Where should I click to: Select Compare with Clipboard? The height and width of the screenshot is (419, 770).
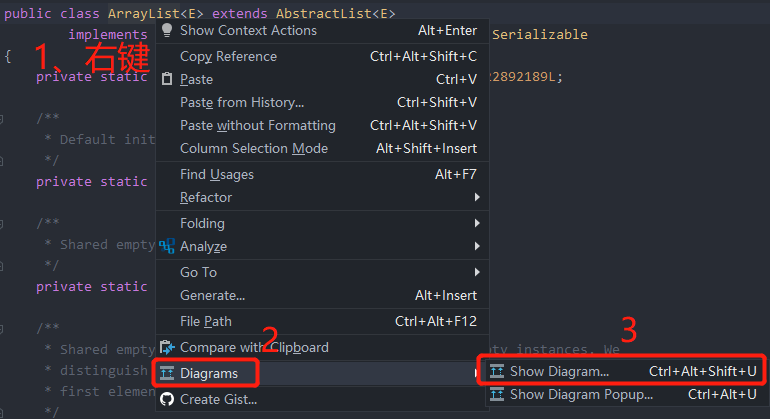[322, 347]
